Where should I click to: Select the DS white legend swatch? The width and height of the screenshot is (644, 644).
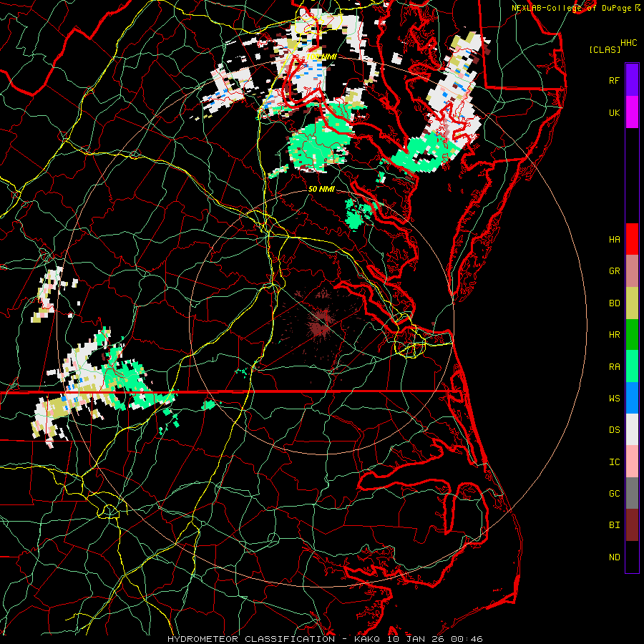632,429
